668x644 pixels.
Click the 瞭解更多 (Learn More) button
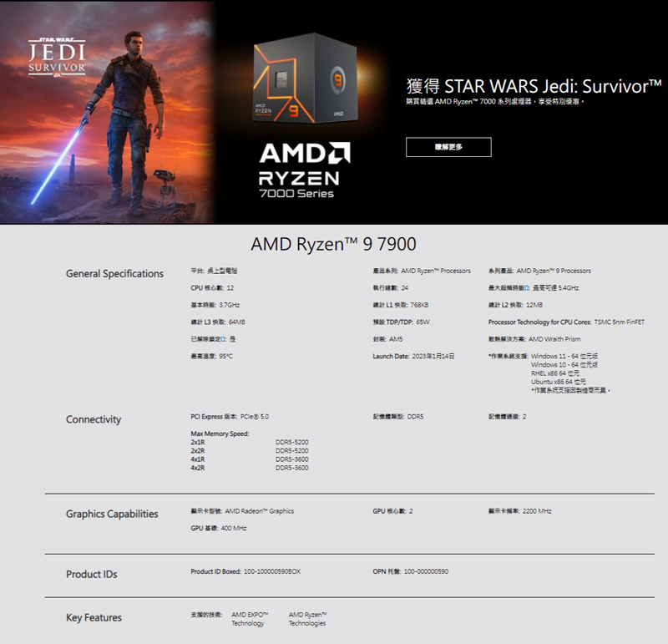point(448,147)
